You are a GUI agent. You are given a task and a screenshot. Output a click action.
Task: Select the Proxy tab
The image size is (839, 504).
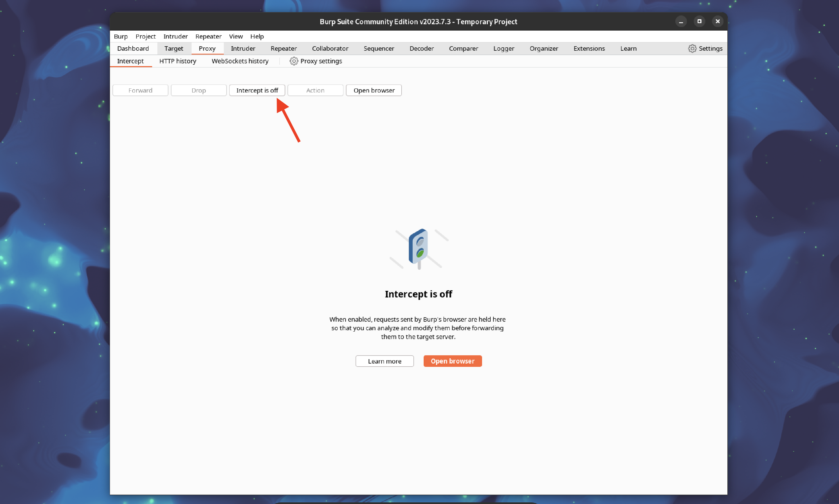[207, 48]
